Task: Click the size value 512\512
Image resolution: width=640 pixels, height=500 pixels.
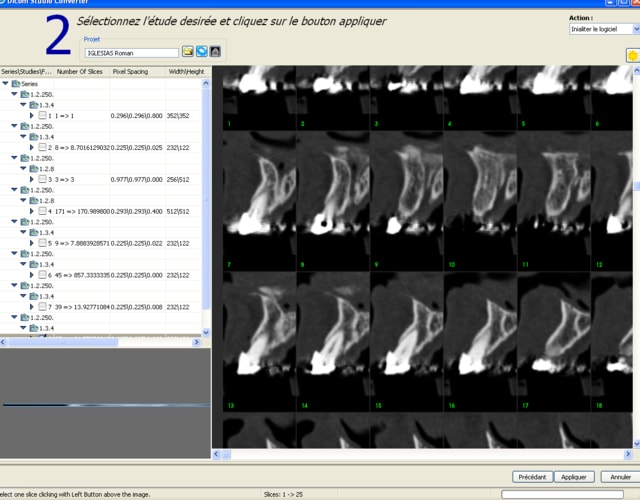Action: tap(178, 211)
